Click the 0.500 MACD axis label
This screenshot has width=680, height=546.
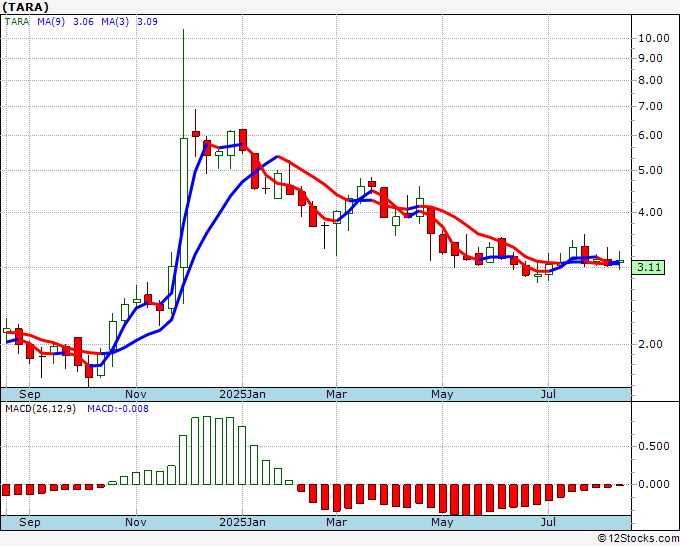tap(654, 446)
